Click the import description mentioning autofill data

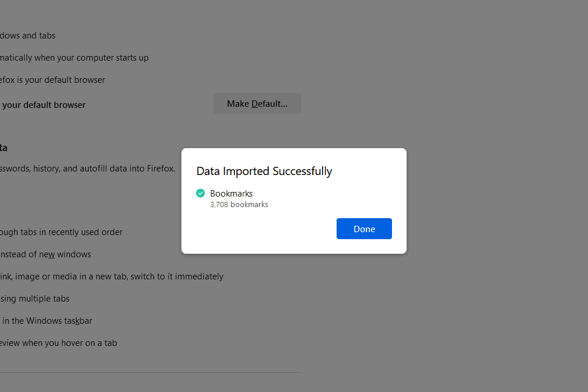click(x=87, y=169)
